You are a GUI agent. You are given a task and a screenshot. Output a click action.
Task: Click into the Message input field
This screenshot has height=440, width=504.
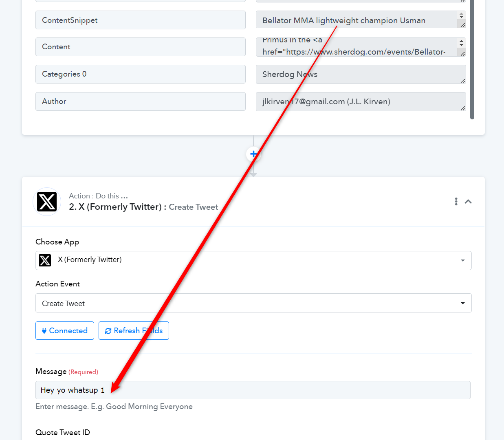click(x=253, y=390)
